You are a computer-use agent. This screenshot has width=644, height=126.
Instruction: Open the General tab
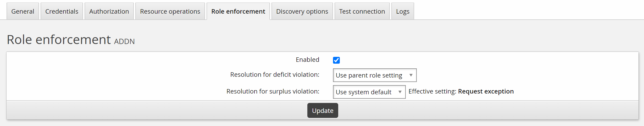23,12
